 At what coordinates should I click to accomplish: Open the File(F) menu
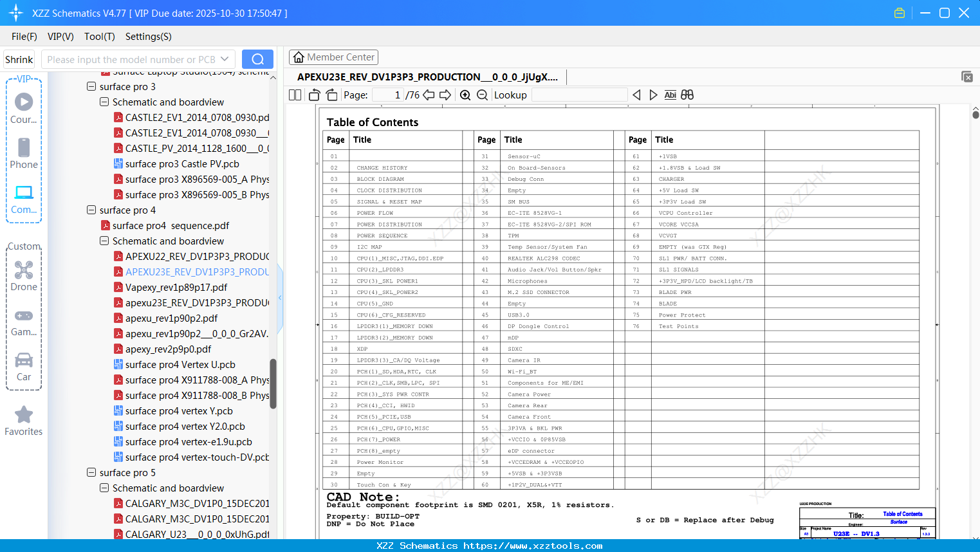coord(24,37)
